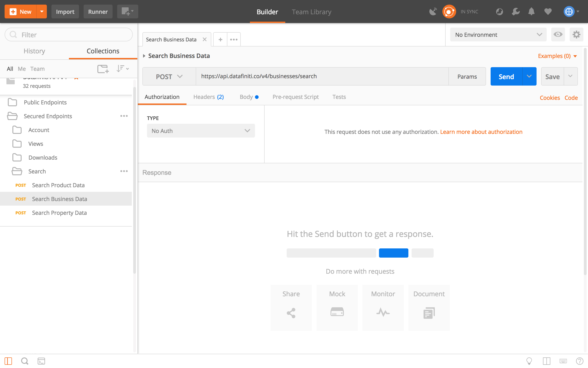Click the Code link
The height and width of the screenshot is (368, 588).
pos(571,98)
